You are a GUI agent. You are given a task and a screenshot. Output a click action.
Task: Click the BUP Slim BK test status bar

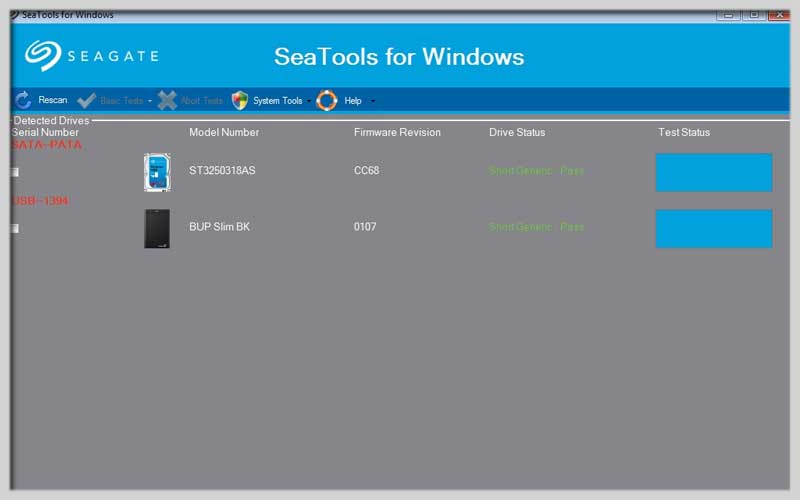coord(714,229)
